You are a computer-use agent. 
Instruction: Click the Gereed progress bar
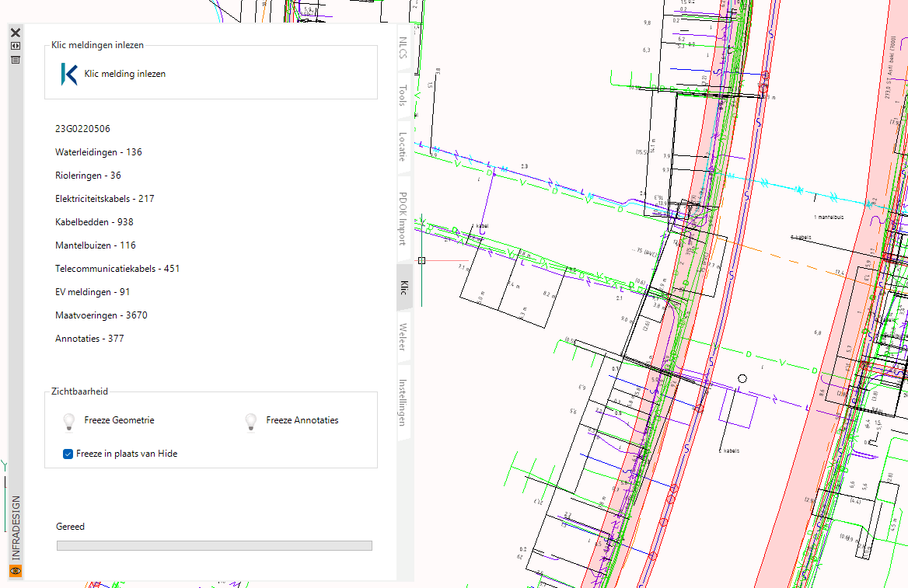click(x=214, y=545)
